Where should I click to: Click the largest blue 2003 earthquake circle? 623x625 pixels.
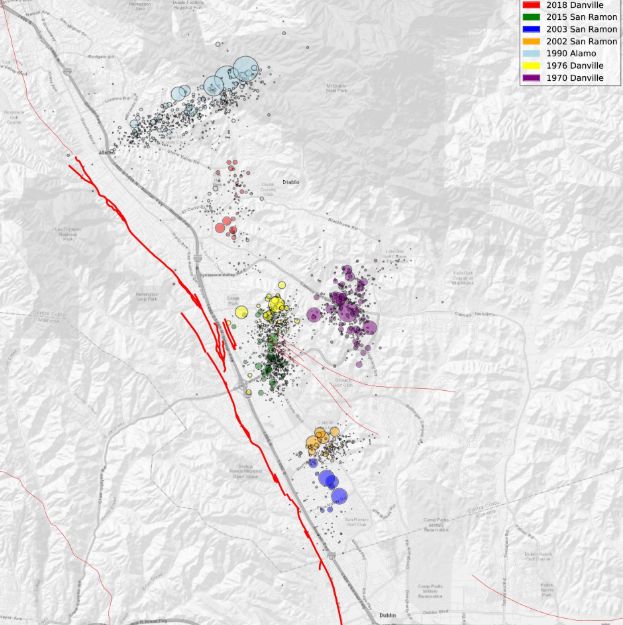(x=339, y=496)
